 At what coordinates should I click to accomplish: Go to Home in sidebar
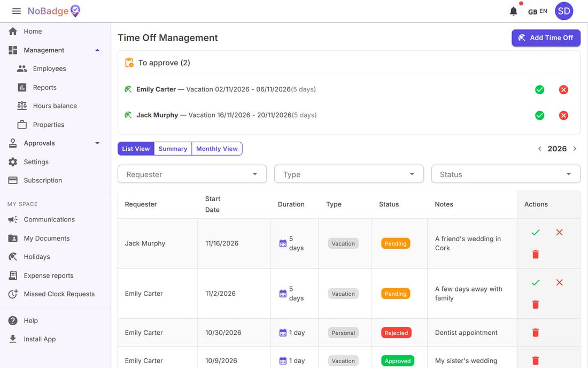tap(56, 32)
